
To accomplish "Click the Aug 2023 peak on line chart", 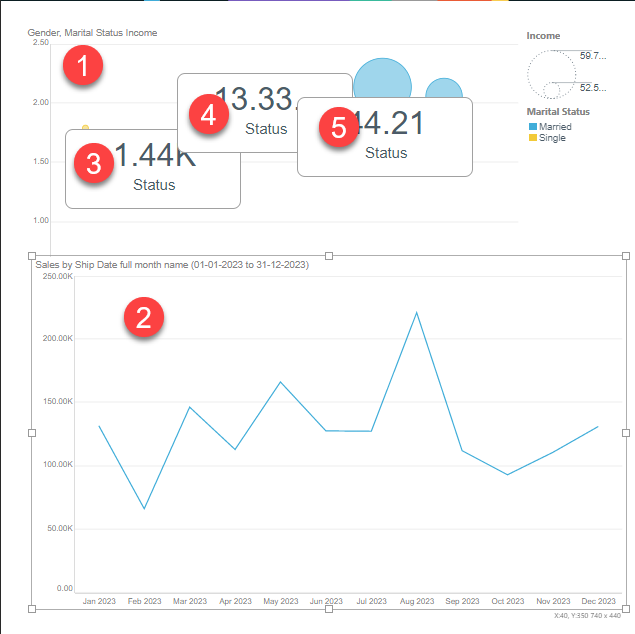I will pos(416,313).
